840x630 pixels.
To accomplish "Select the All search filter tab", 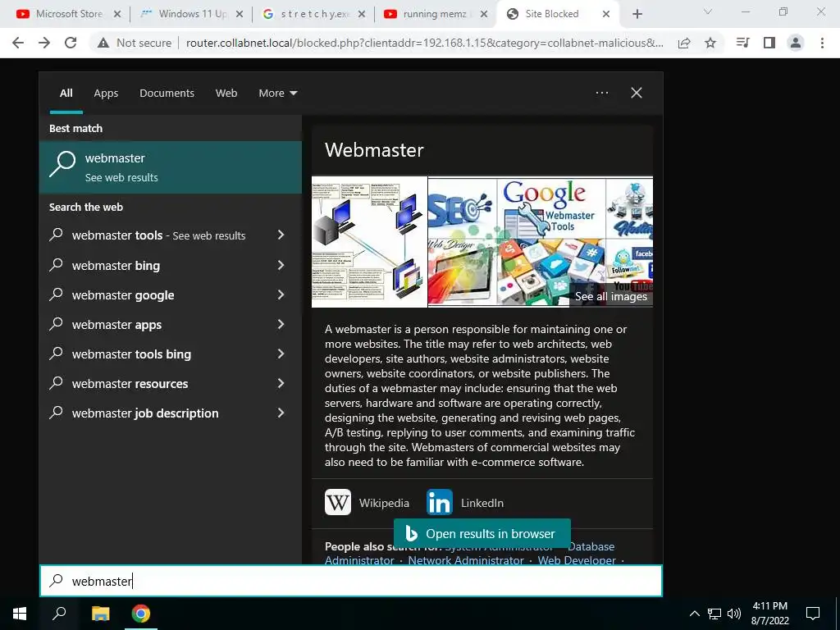I will pos(66,94).
